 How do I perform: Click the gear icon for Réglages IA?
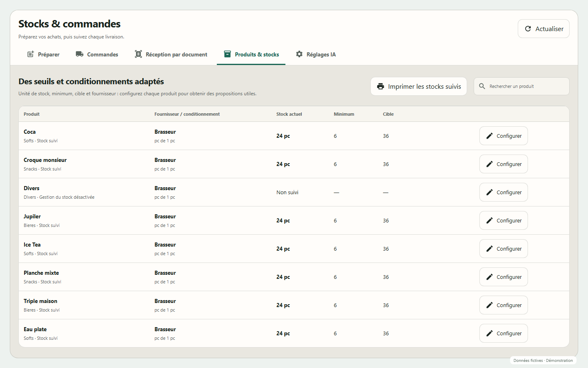tap(299, 54)
